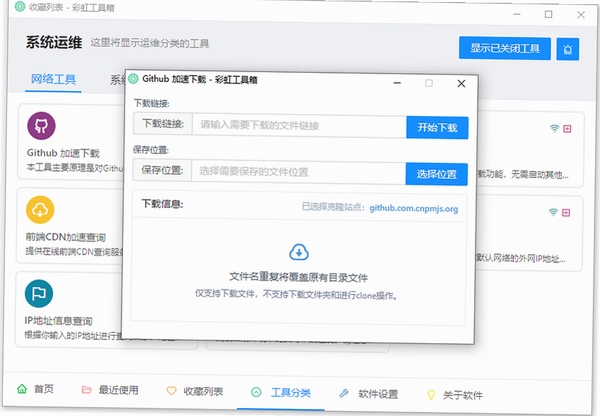The image size is (600, 416).
Task: Click the 软件设置 wrench icon
Action: tap(344, 393)
